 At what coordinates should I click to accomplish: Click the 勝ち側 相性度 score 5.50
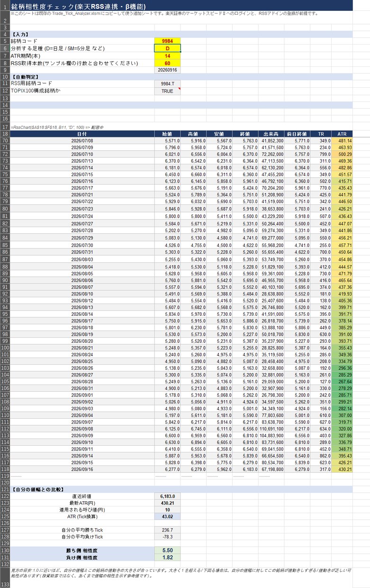click(167, 550)
